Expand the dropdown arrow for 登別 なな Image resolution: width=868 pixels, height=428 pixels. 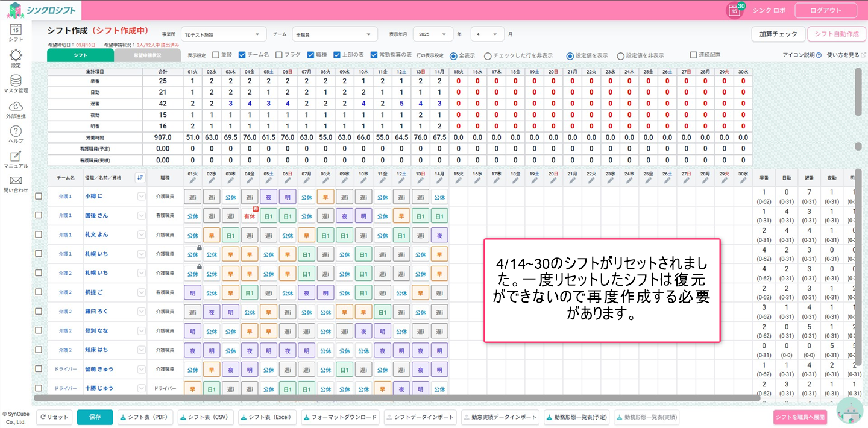142,330
